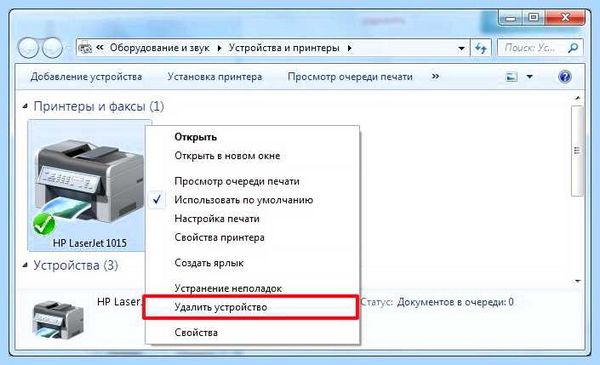Select Просмотр очереди печати in context menu
This screenshot has width=600, height=365.
[x=252, y=181]
